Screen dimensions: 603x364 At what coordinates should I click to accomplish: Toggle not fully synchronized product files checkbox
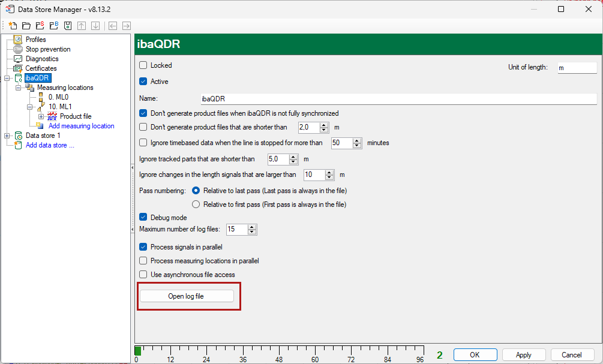[143, 113]
